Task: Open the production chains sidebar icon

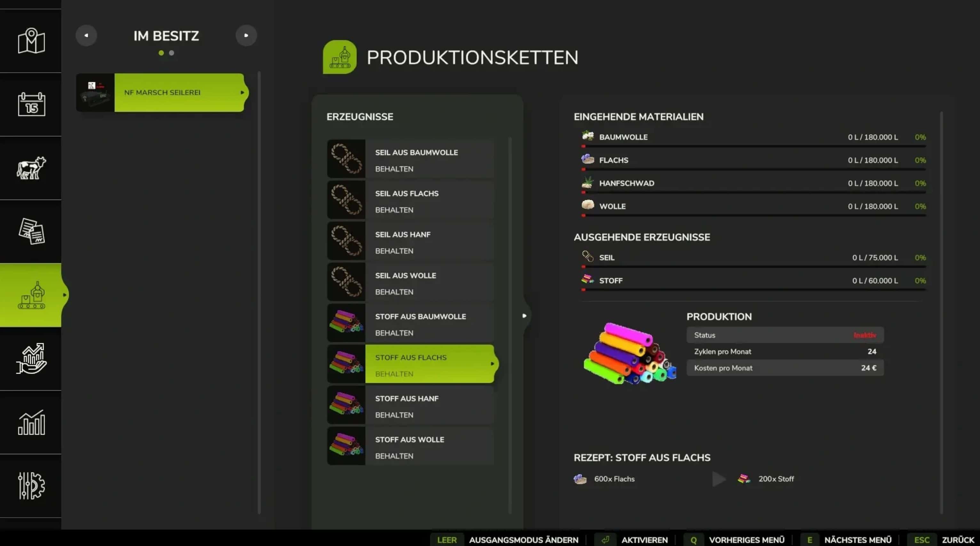Action: [31, 295]
